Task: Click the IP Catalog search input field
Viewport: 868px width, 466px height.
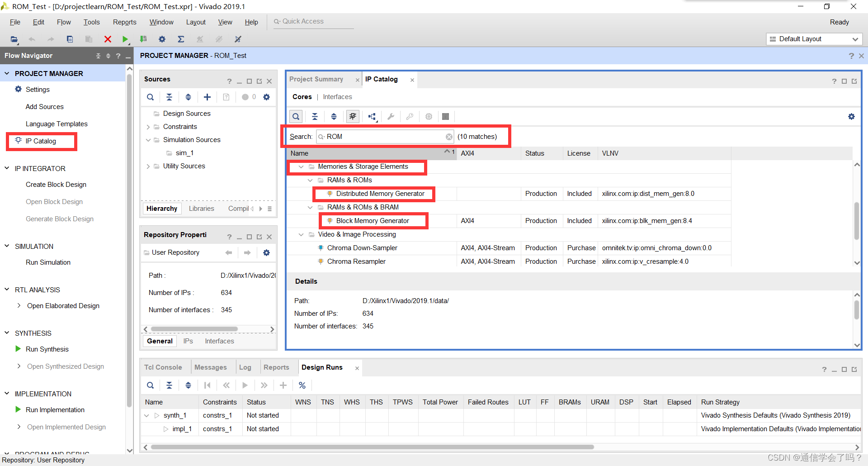Action: coord(385,137)
